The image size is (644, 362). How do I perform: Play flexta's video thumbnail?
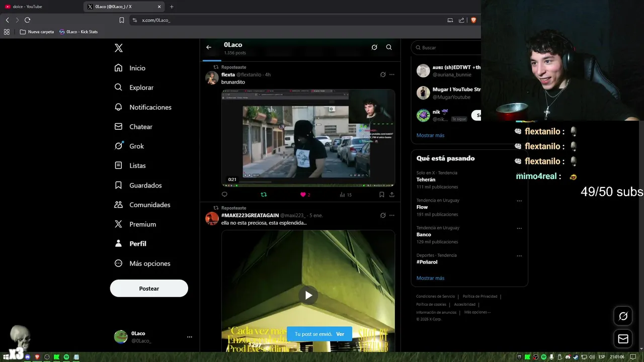click(308, 138)
